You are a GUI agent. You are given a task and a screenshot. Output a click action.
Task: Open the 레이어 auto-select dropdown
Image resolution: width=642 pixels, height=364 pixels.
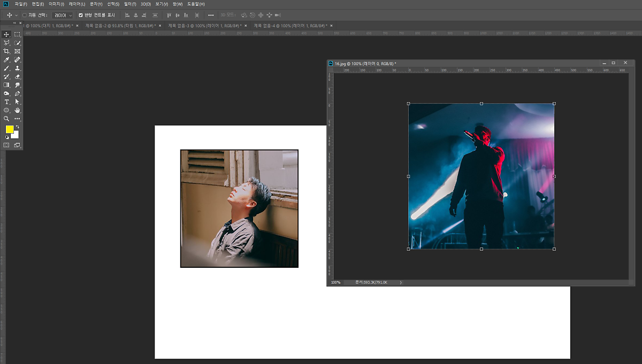pyautogui.click(x=63, y=15)
